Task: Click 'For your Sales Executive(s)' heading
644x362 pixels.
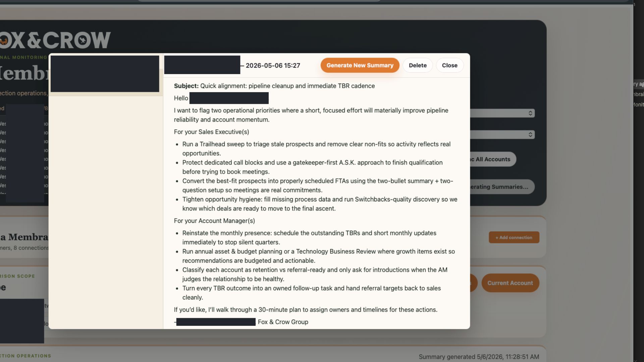Action: (211, 132)
